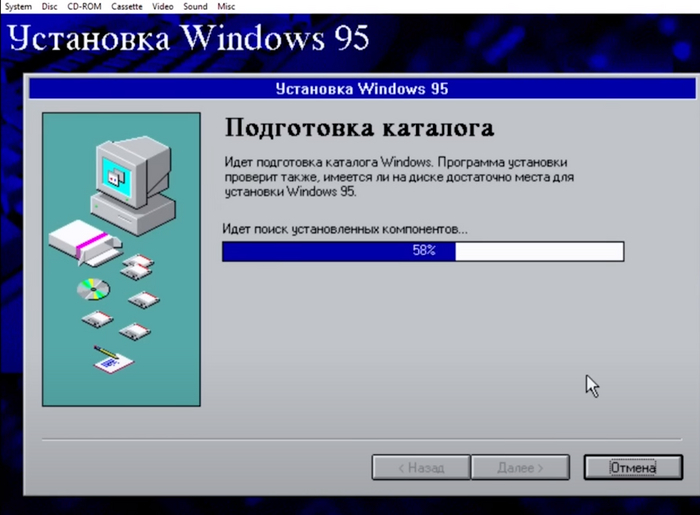
Task: Click the software box icon with pink stripe
Action: coord(85,242)
